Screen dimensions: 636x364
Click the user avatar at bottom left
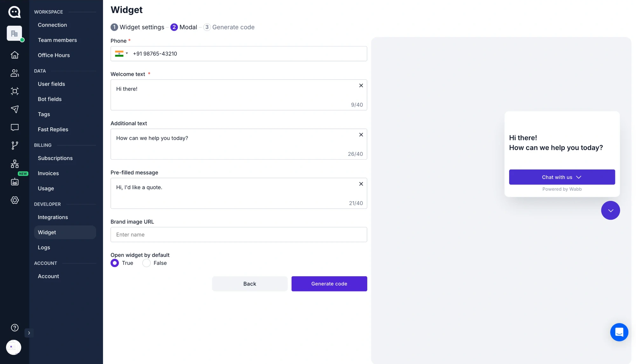point(14,347)
